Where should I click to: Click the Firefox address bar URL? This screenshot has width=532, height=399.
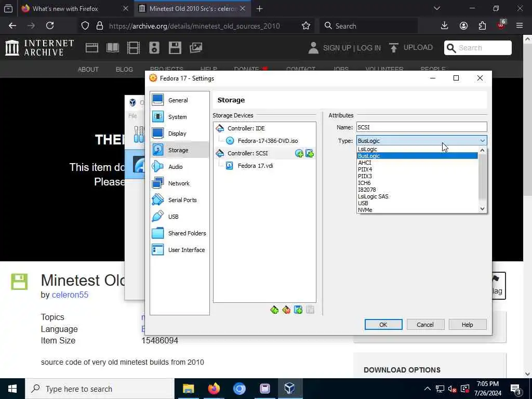click(x=194, y=26)
